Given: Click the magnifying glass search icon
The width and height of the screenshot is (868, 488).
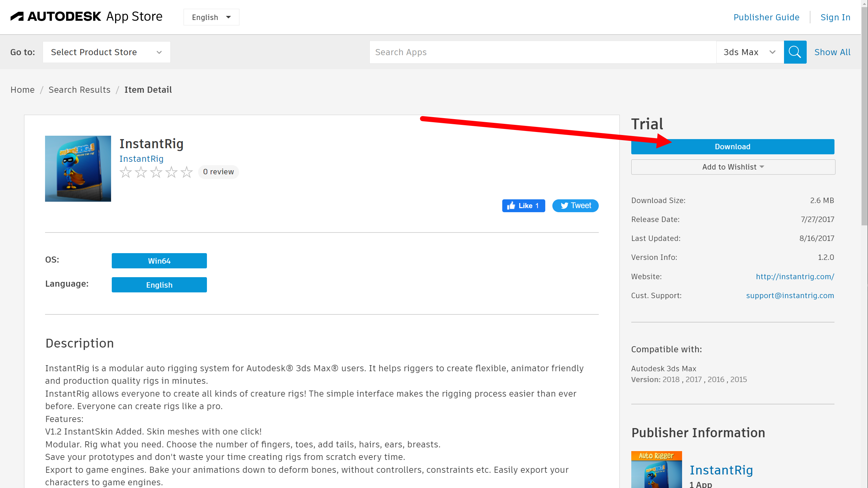Looking at the screenshot, I should point(795,52).
